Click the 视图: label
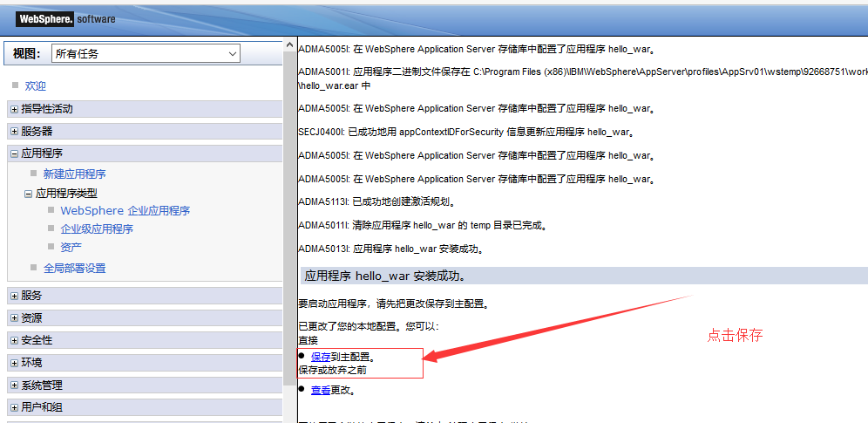The width and height of the screenshot is (868, 423). pos(26,54)
